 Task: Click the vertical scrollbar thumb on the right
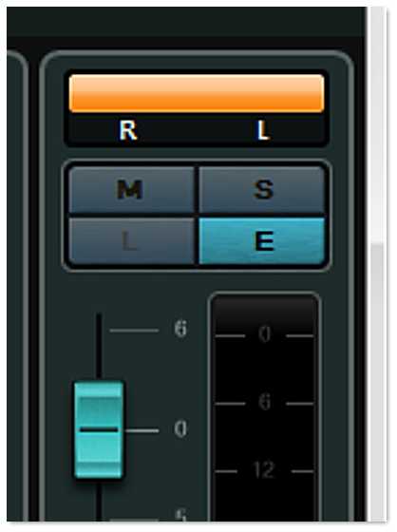click(x=377, y=382)
